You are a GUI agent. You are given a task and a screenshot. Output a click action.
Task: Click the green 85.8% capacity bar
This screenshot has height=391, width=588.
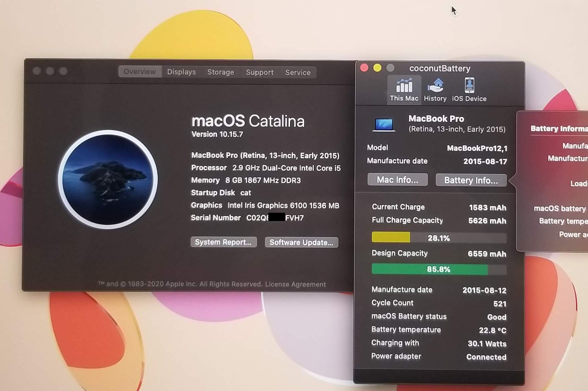pos(439,269)
